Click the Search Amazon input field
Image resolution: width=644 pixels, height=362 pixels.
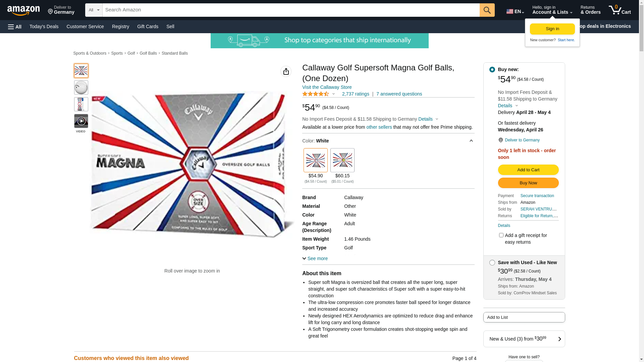tap(290, 10)
